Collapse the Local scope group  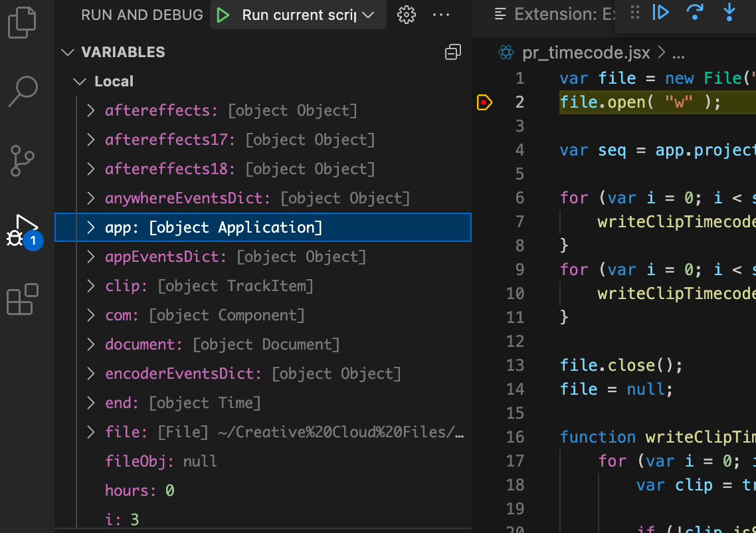pos(80,82)
